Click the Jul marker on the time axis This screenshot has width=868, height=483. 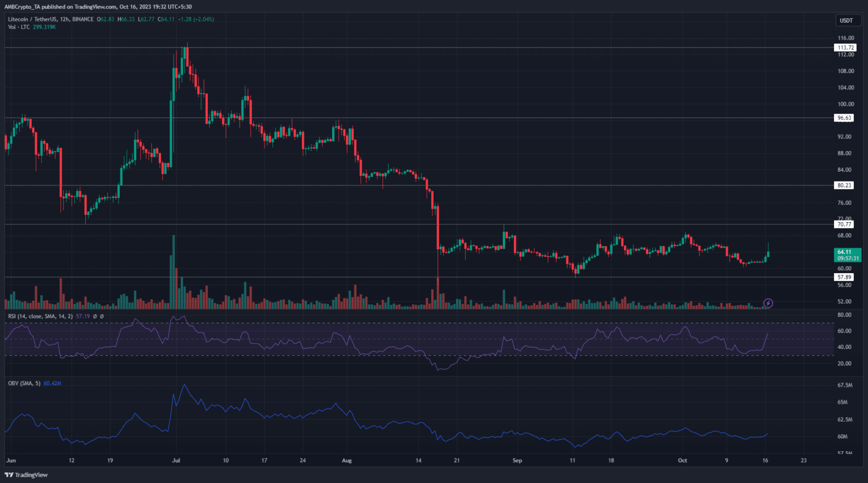[176, 460]
